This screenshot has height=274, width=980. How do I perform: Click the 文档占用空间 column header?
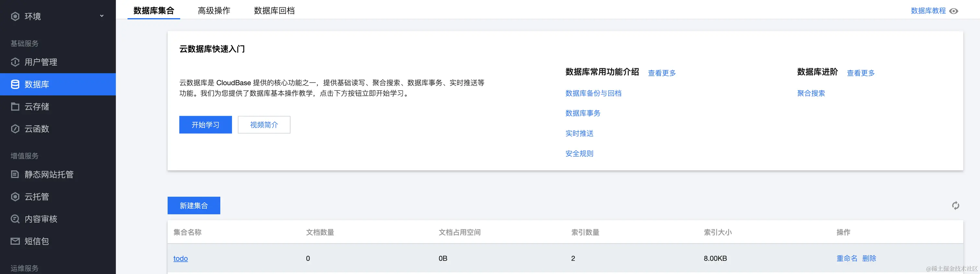[460, 232]
